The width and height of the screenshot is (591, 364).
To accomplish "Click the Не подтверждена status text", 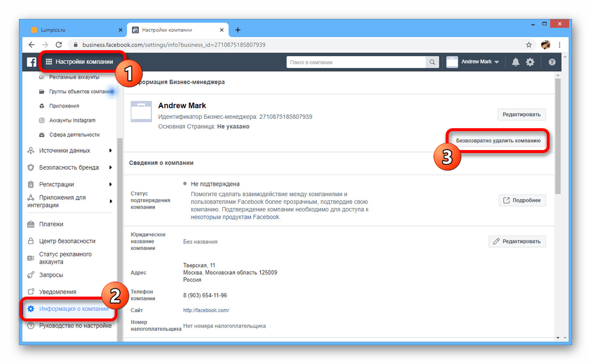I will coord(215,184).
